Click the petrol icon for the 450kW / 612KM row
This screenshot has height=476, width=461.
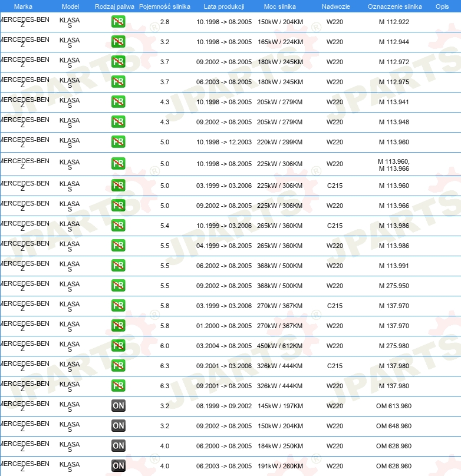tap(118, 346)
